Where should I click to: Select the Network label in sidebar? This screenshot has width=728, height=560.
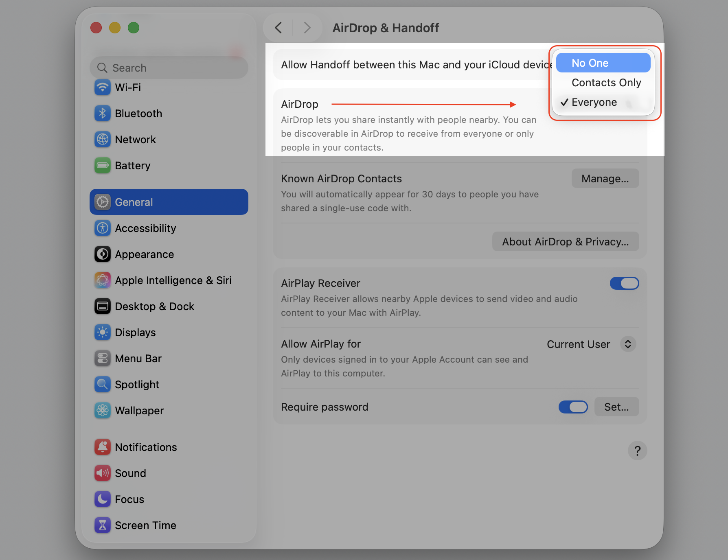pos(136,140)
